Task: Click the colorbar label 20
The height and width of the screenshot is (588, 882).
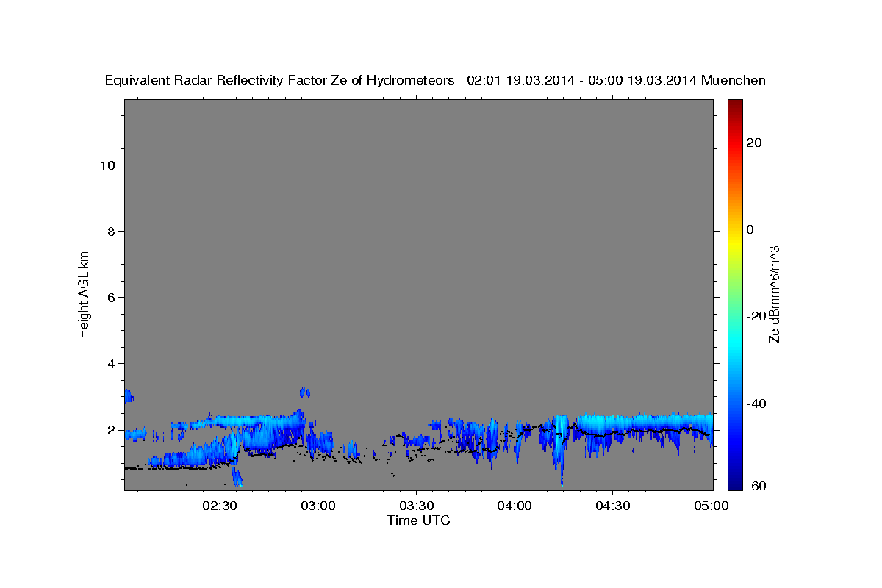Action: tap(754, 143)
